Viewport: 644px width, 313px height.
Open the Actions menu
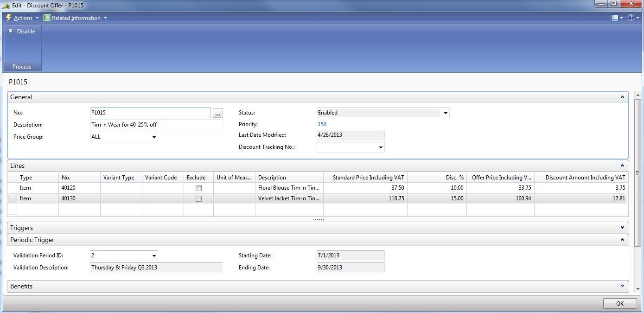[23, 18]
